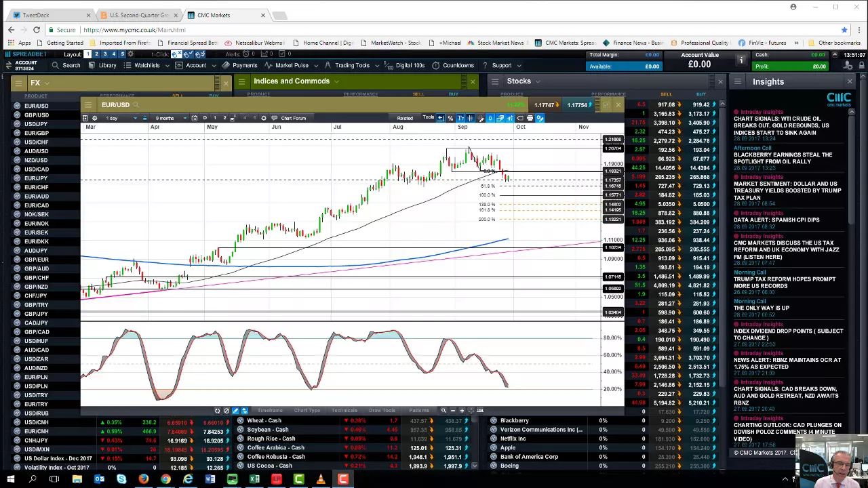Click the Related button on chart
Viewport: 868px width, 488px height.
coord(405,118)
